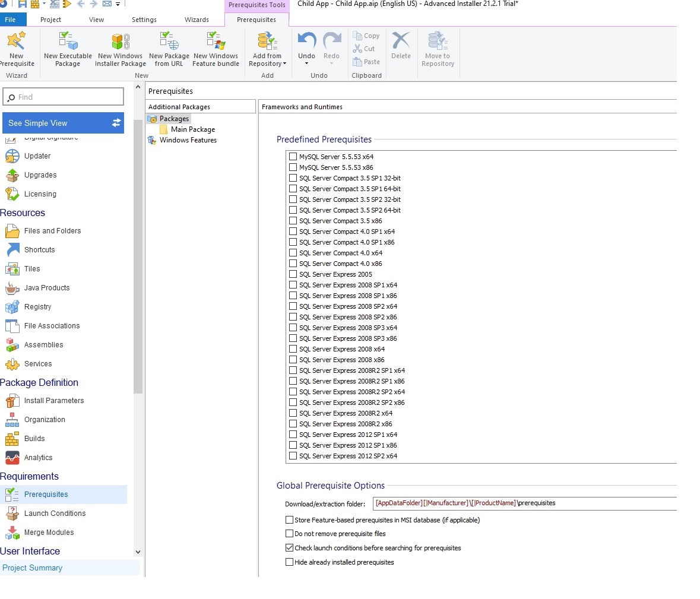This screenshot has height=599, width=700.
Task: Enable Hide already installed prerequisites
Action: click(289, 562)
